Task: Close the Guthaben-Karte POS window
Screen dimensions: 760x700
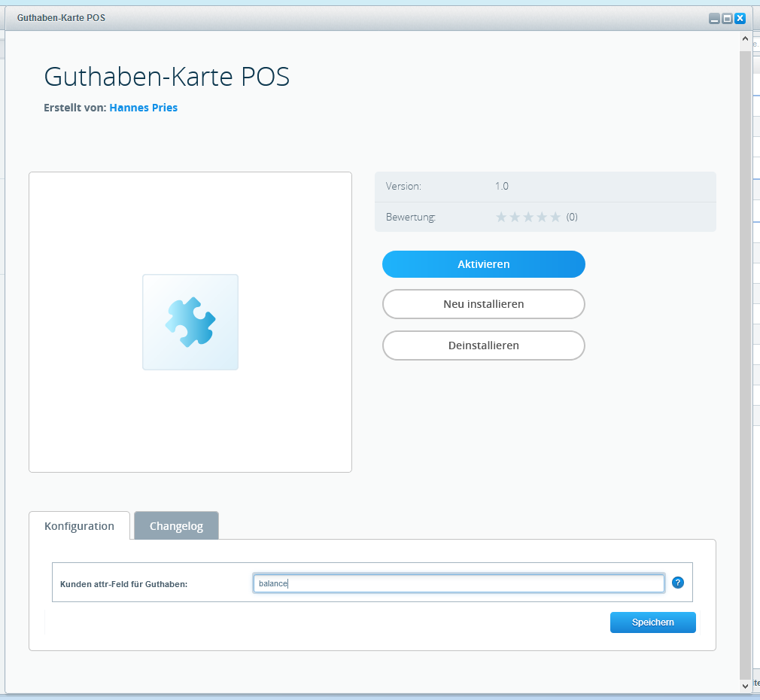Action: coord(740,18)
